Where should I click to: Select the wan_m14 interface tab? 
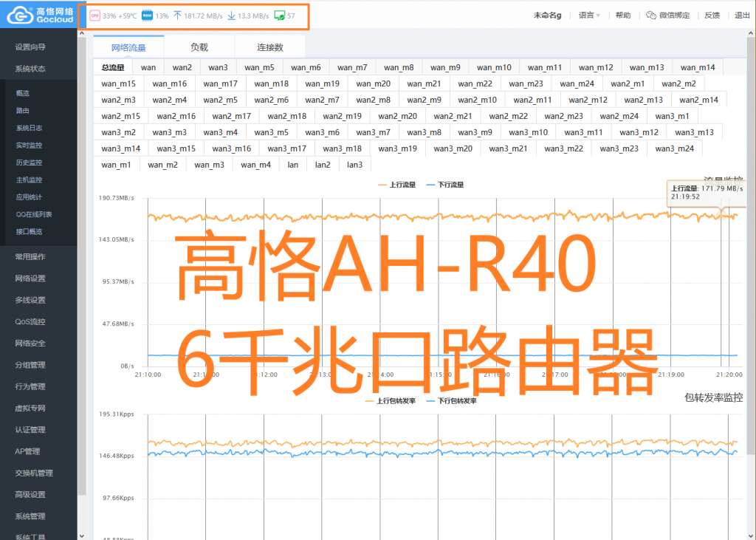[x=698, y=67]
